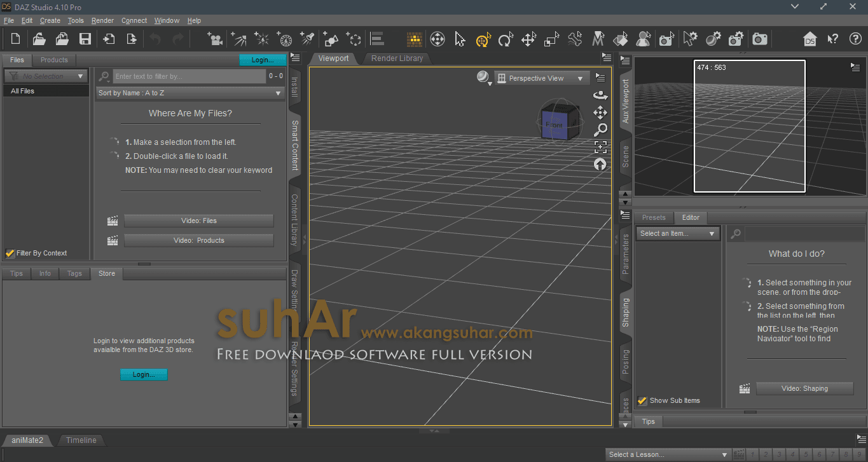
Task: Select the Translate tool
Action: point(528,39)
